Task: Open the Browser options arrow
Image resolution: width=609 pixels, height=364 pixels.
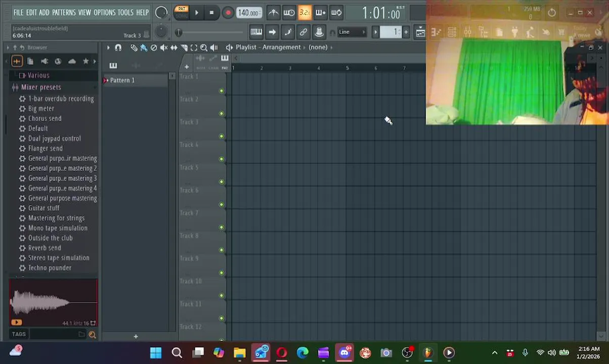Action: tap(8, 48)
